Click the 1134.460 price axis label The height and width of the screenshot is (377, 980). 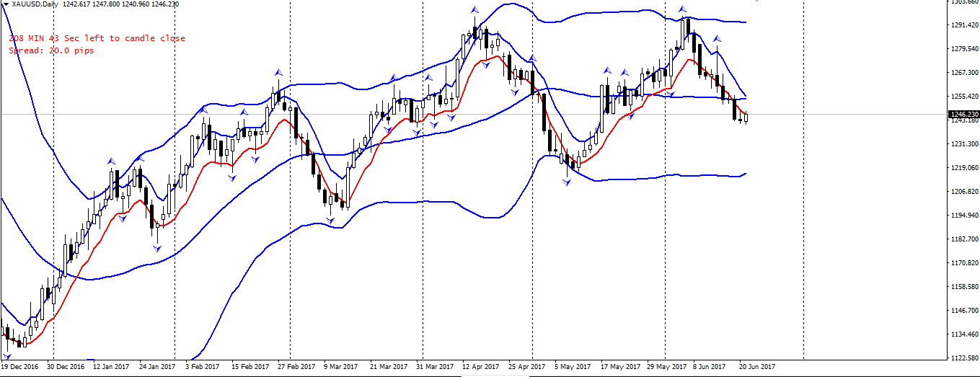tap(964, 334)
